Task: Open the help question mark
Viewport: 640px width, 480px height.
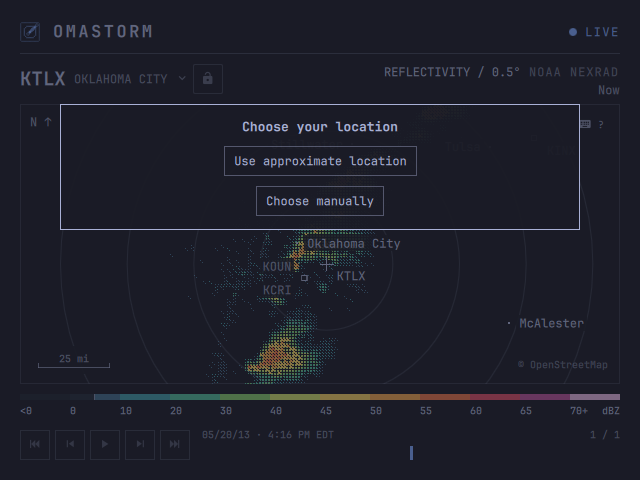Action: (601, 124)
